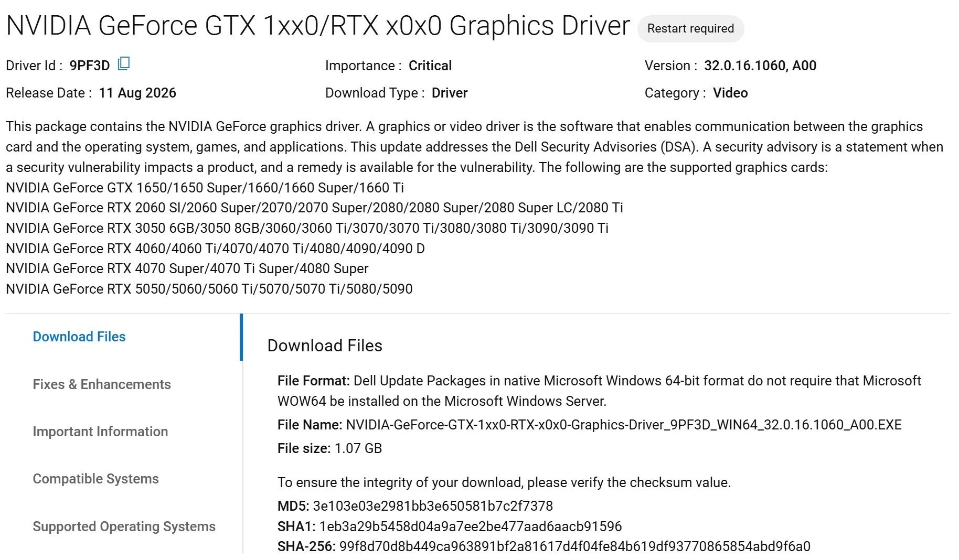This screenshot has width=959, height=560.
Task: Click the MD5 checksum value
Action: [433, 506]
